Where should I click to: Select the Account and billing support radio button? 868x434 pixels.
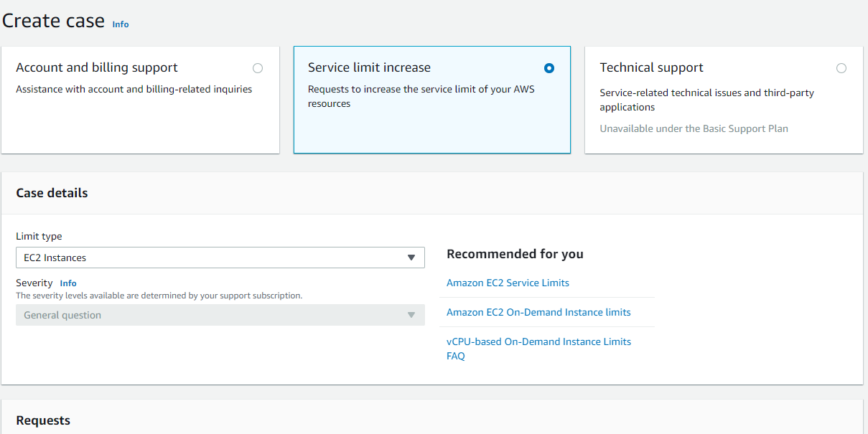(x=258, y=68)
